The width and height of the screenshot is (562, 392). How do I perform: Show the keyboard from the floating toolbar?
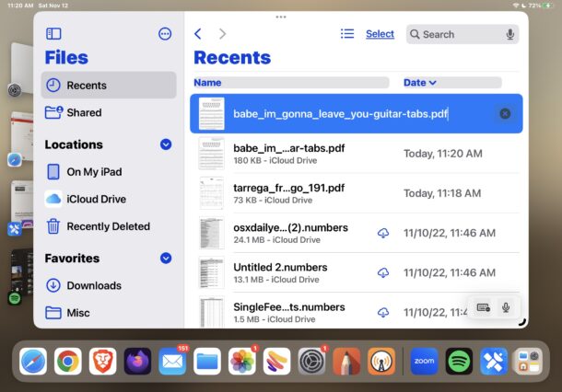(x=484, y=307)
